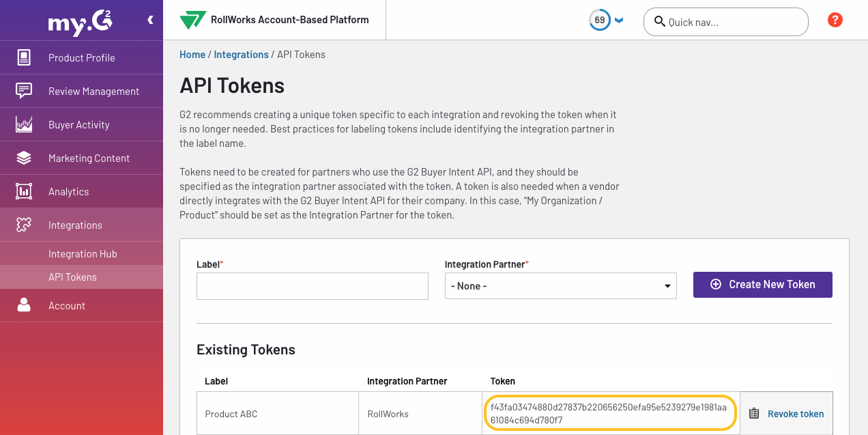This screenshot has width=868, height=435.
Task: Copy token using clipboard icon
Action: click(x=754, y=414)
